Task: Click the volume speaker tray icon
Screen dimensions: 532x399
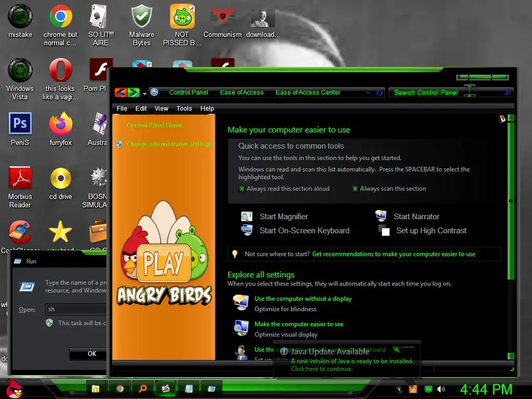Action: [441, 389]
